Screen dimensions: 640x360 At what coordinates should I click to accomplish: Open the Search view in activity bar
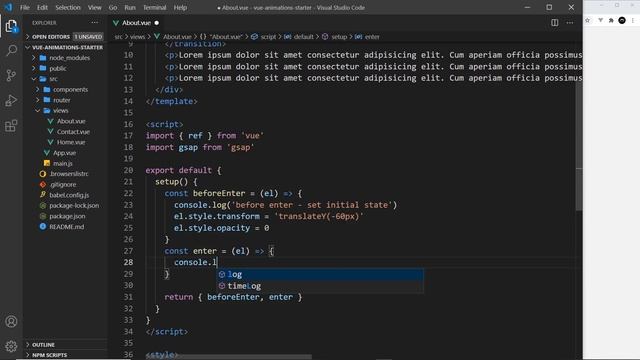pyautogui.click(x=11, y=51)
